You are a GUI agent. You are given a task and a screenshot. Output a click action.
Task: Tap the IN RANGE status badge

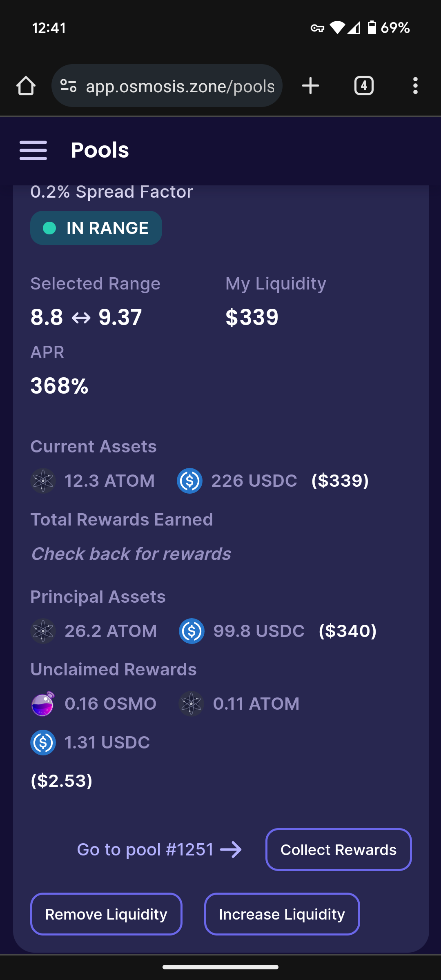(x=96, y=228)
